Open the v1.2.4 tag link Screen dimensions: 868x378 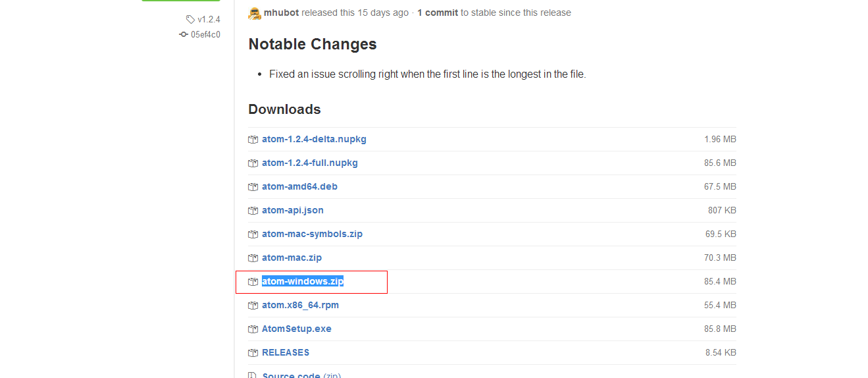click(209, 20)
